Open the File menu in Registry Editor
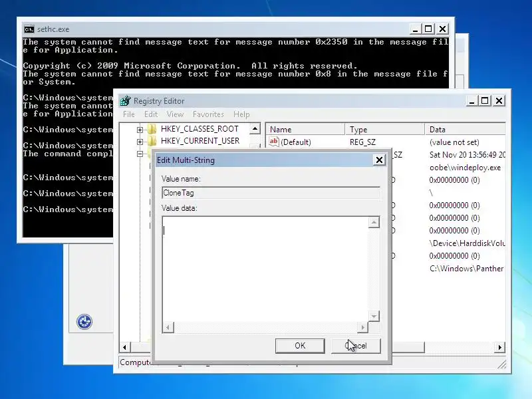This screenshot has height=399, width=532. (128, 114)
